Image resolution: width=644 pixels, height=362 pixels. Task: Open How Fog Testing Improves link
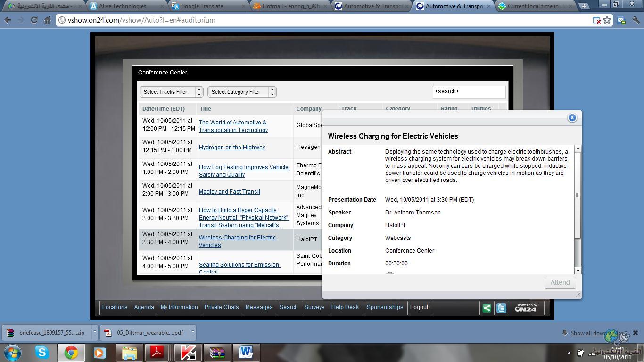coord(244,171)
